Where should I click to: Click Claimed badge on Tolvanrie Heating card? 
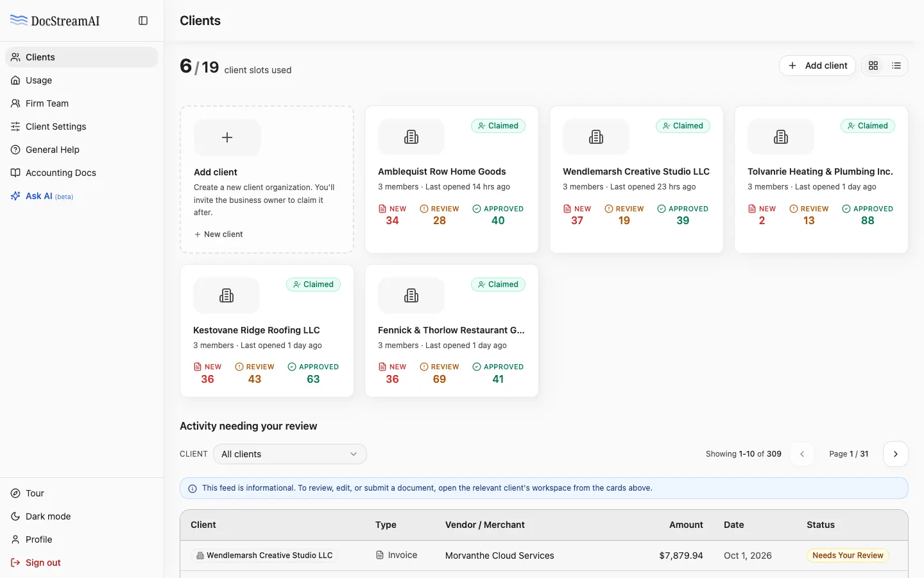868,126
